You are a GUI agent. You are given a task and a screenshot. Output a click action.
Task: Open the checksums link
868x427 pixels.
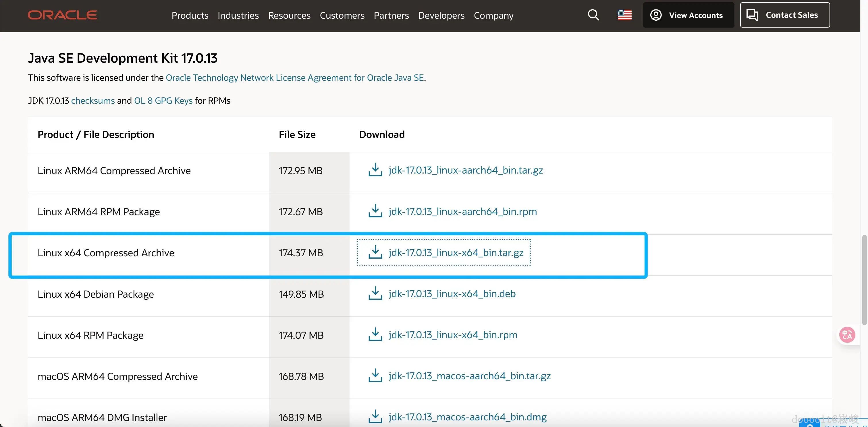click(x=93, y=101)
